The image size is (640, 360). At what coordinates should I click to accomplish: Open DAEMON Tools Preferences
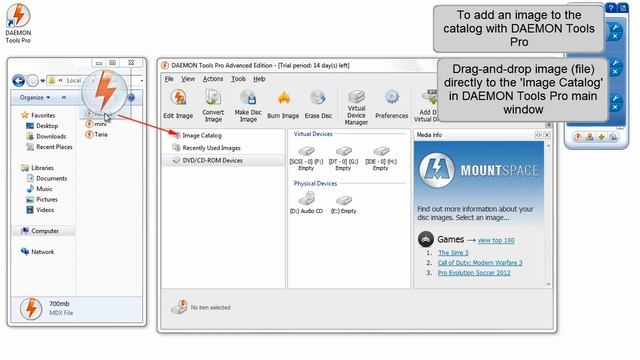click(391, 104)
